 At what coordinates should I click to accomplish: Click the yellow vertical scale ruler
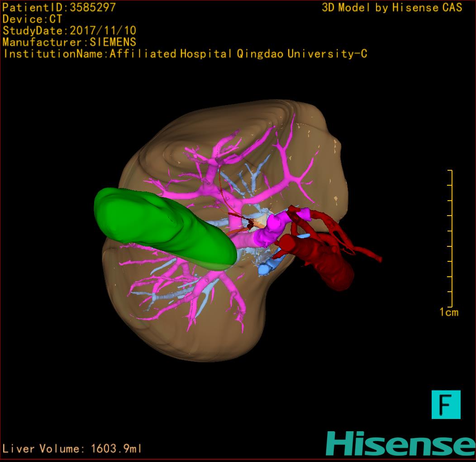[x=450, y=238]
